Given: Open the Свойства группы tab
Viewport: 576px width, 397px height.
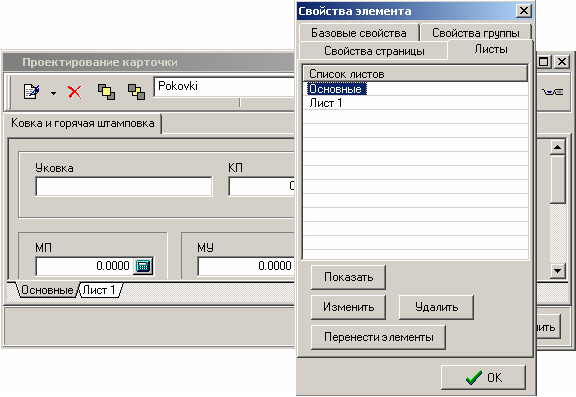Looking at the screenshot, I should click(x=476, y=33).
